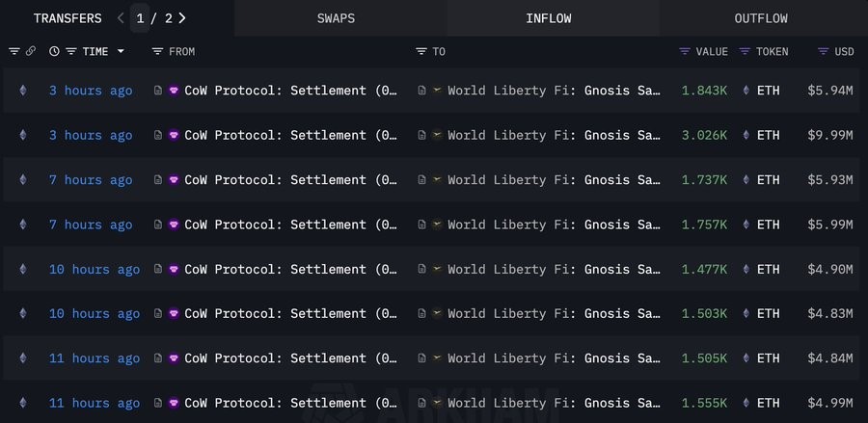
Task: Click the link icon in the header
Action: [31, 51]
